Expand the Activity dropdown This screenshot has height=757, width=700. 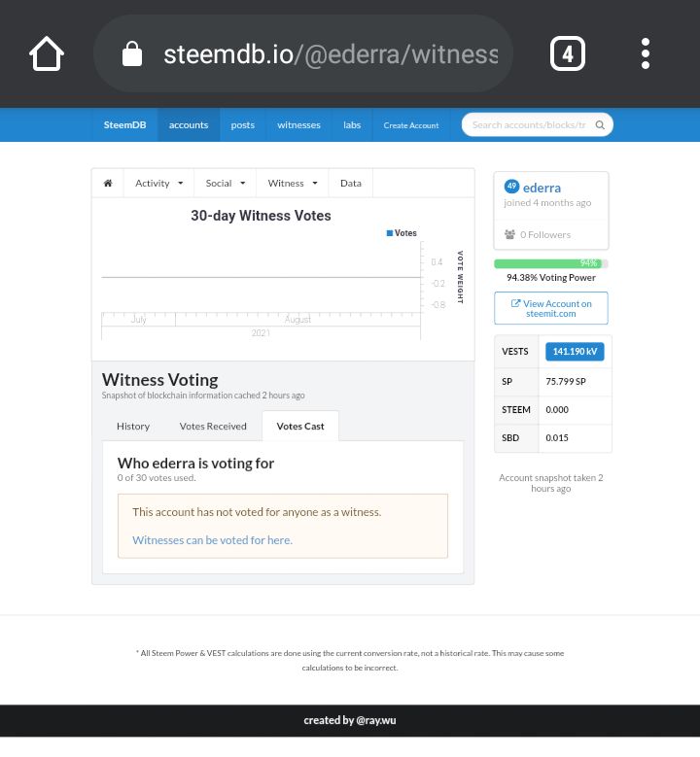tap(158, 183)
